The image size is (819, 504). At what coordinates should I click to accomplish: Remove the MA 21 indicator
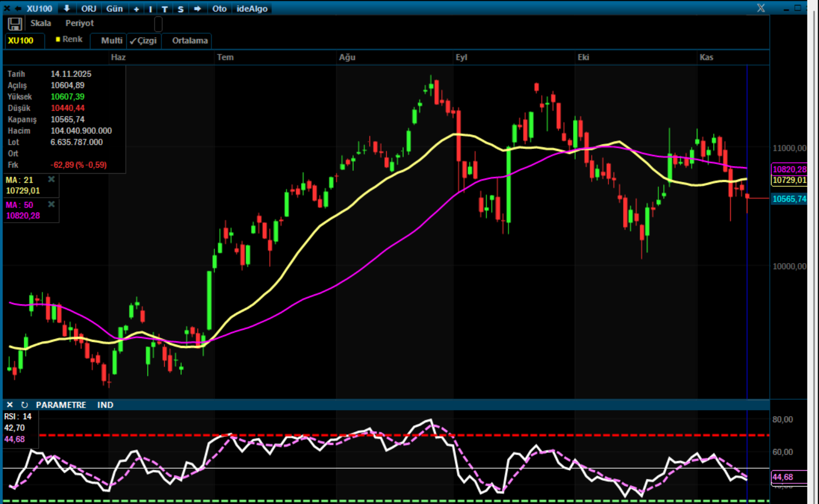coord(51,179)
